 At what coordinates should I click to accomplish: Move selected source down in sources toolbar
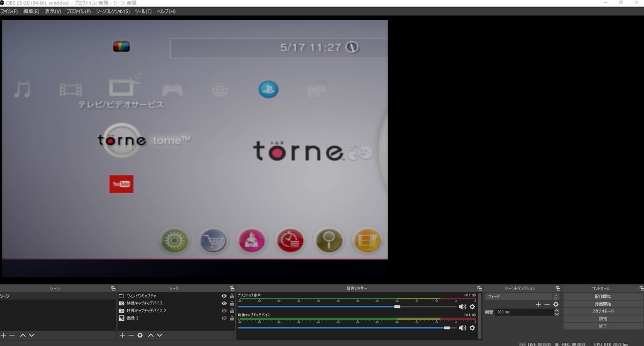coord(159,335)
